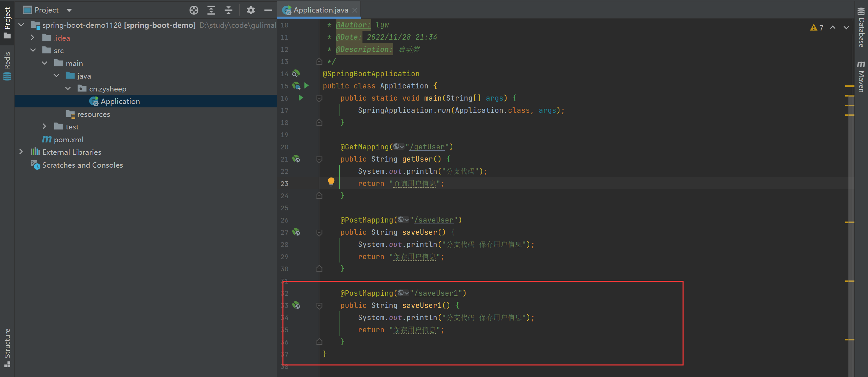Click the saveUser endpoint gutter icon line 27
The width and height of the screenshot is (868, 377).
tap(296, 232)
